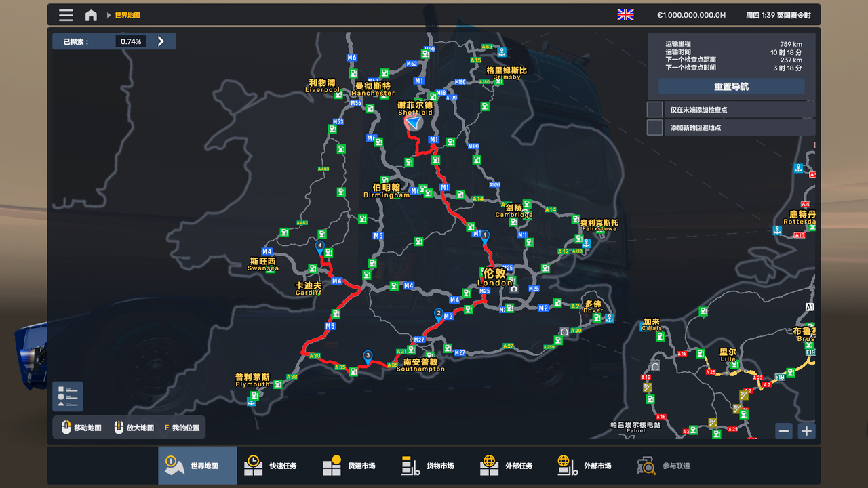The height and width of the screenshot is (488, 868).
Task: Click 利物浦 Liverpool city label
Action: (322, 86)
